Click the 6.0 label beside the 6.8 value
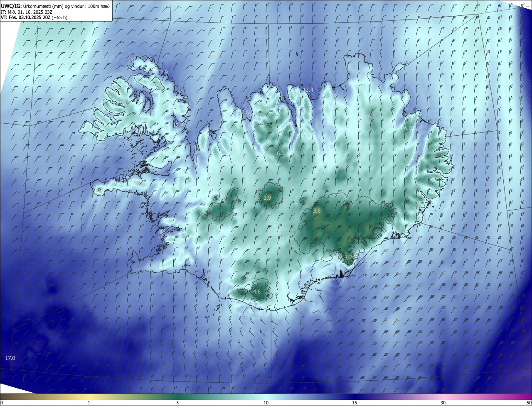Image resolution: width=532 pixels, height=406 pixels. coord(408,128)
